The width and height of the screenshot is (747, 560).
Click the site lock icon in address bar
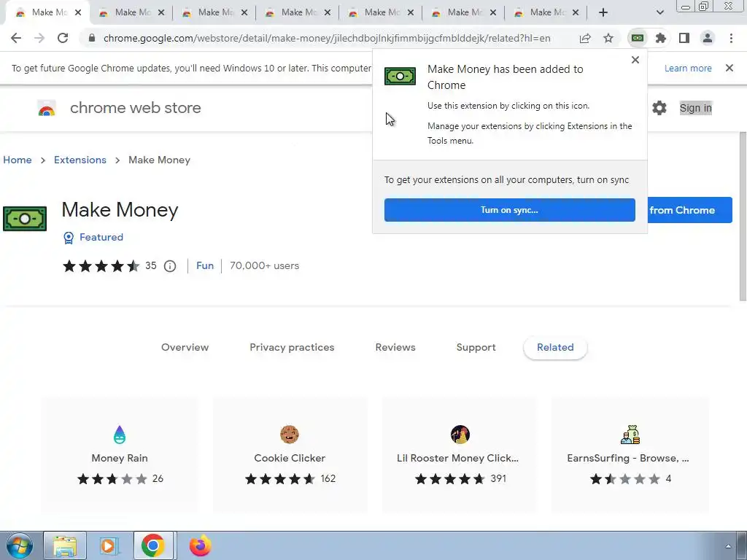pos(92,38)
